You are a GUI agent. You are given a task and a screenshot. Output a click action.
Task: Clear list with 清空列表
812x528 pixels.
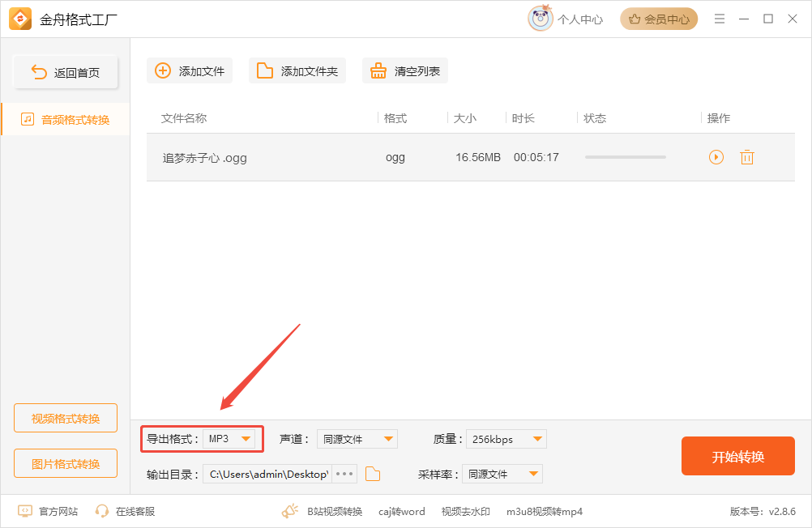(405, 71)
